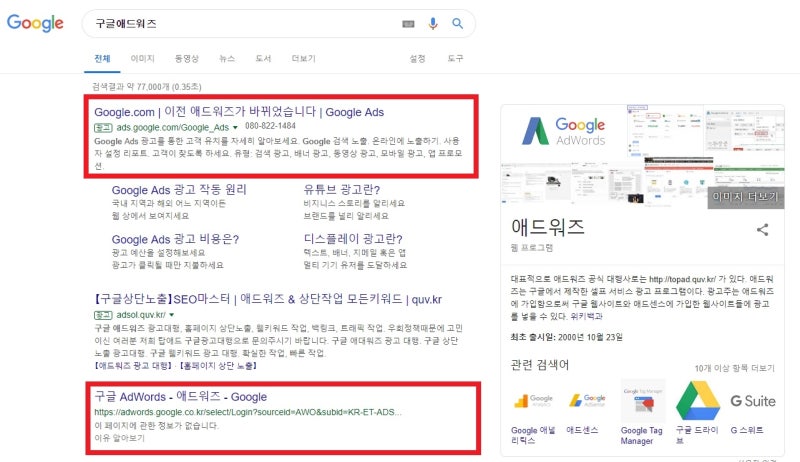Switch to the 도서 tab
The width and height of the screenshot is (800, 462).
pos(263,59)
